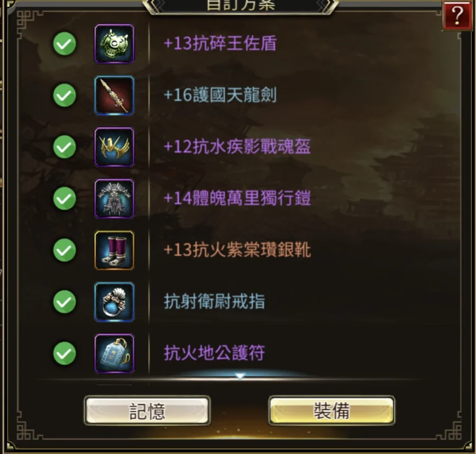Open the 萬里獨行鎧 armor icon
Viewport: 476px width, 454px height.
114,199
